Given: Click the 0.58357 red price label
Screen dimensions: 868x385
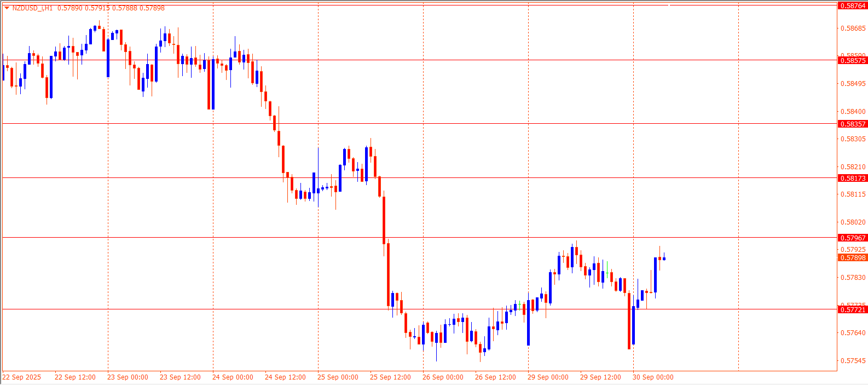Looking at the screenshot, I should (x=853, y=124).
